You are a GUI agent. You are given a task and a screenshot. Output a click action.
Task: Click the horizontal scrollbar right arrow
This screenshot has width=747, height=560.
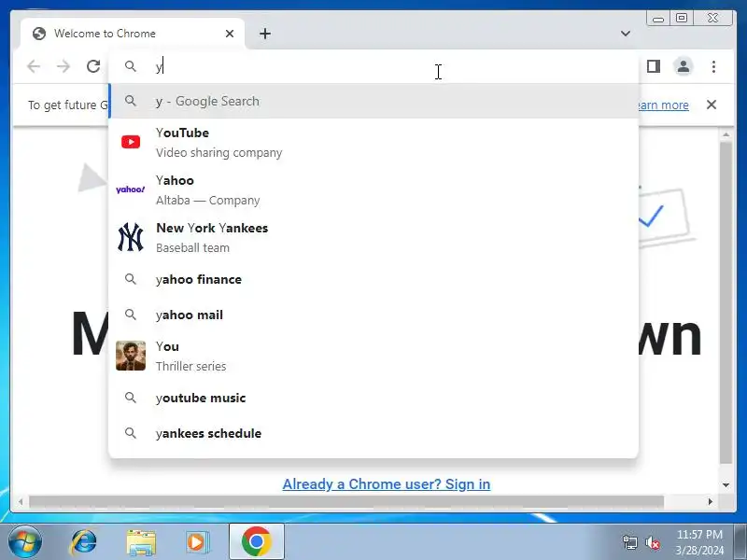(x=711, y=501)
